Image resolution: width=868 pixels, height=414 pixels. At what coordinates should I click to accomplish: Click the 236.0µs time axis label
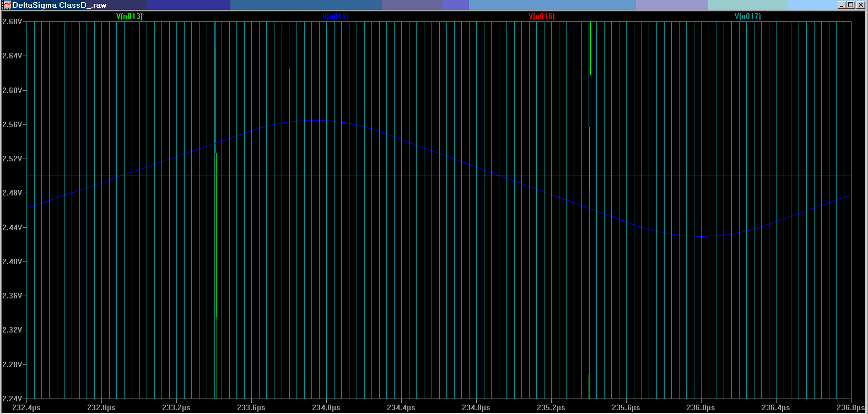(701, 407)
